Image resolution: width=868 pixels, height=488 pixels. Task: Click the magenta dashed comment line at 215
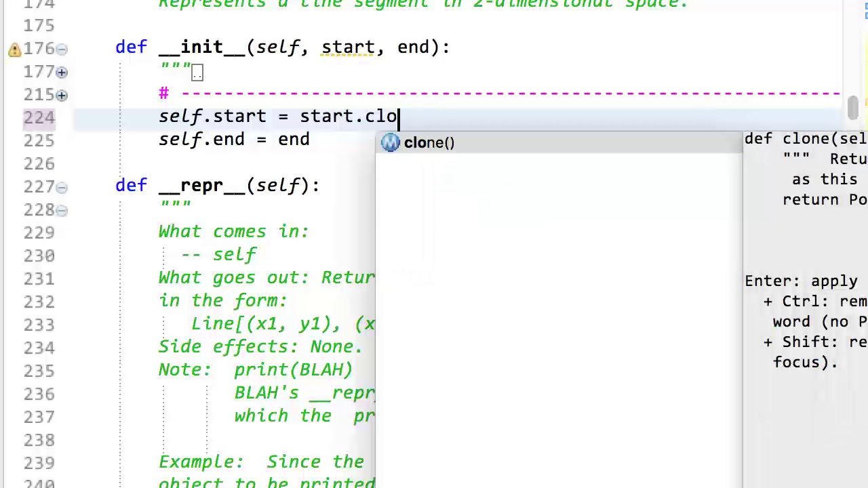point(500,94)
